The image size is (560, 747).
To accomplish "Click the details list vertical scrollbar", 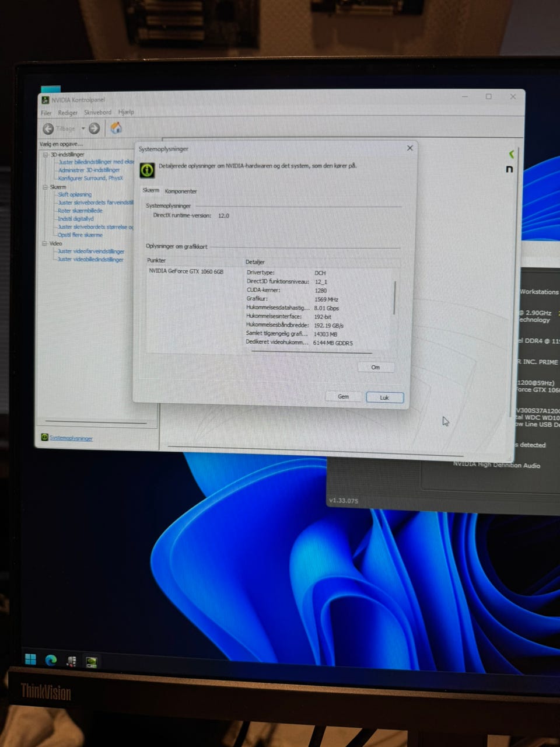I will click(395, 298).
